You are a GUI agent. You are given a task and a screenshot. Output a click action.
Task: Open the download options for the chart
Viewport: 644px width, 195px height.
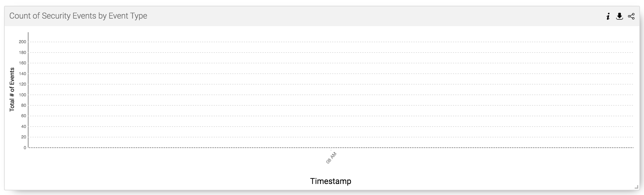[x=619, y=17]
